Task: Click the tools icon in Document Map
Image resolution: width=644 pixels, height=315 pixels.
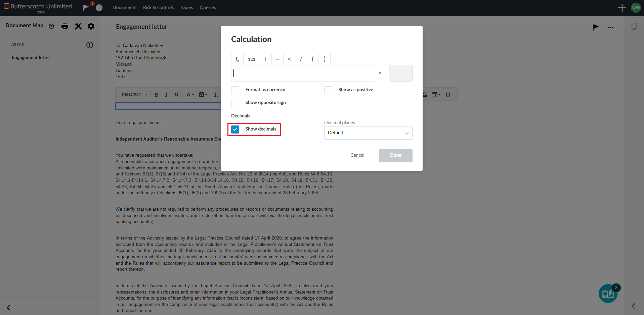Action: tap(78, 26)
